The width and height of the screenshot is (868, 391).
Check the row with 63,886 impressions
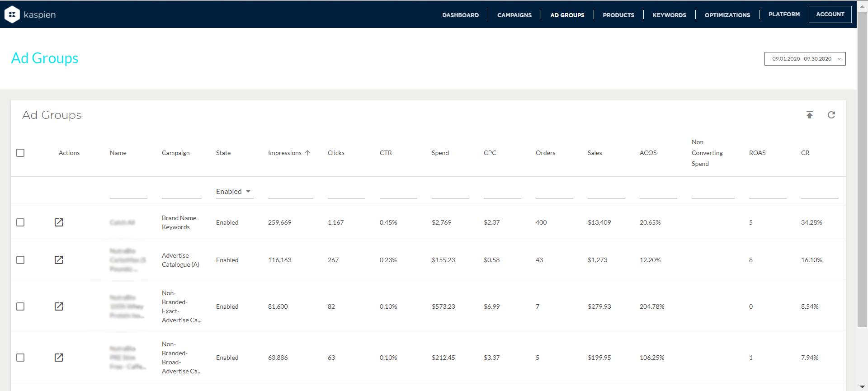(x=20, y=358)
